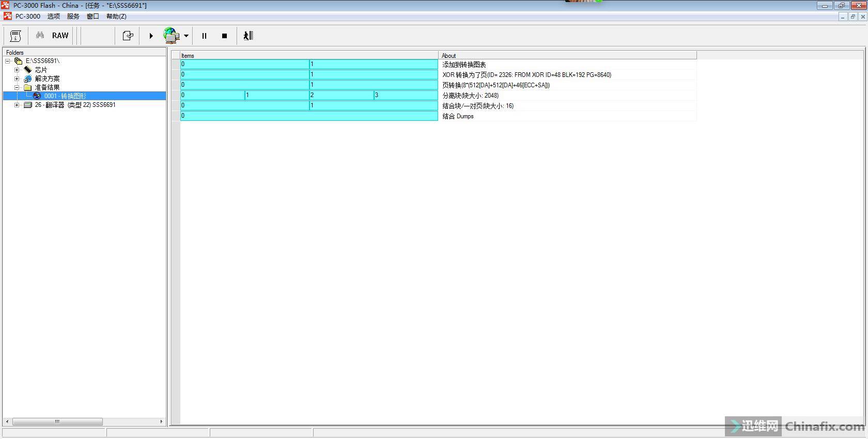Stop the operation with the square button
Image resolution: width=868 pixels, height=439 pixels.
(x=224, y=36)
